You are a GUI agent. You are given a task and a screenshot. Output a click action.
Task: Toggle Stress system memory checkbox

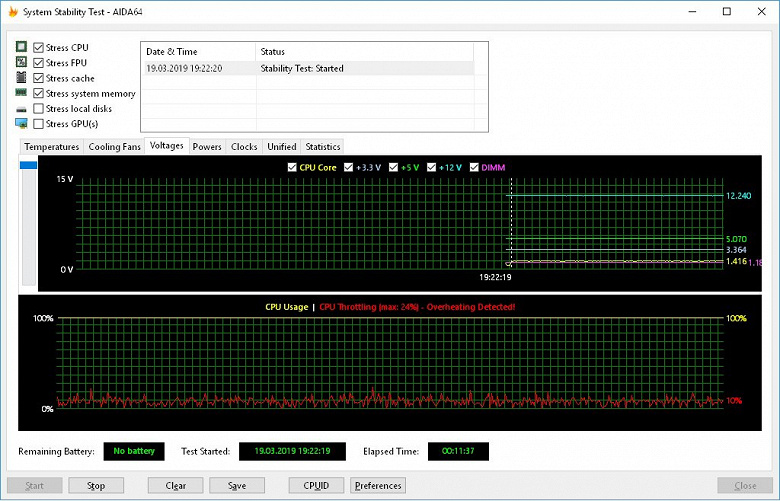(38, 93)
